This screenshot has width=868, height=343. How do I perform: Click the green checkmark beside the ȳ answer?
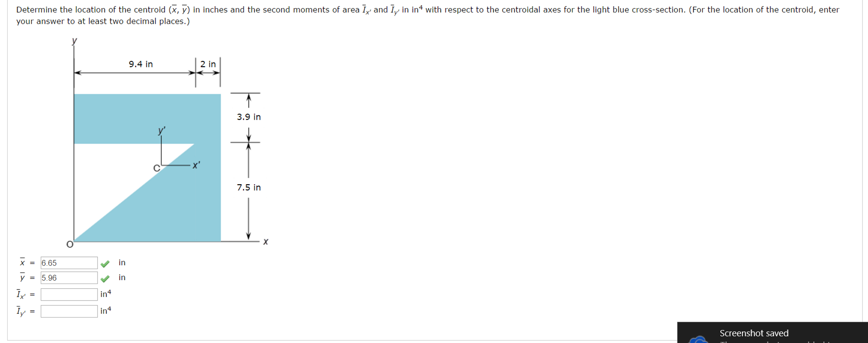105,278
